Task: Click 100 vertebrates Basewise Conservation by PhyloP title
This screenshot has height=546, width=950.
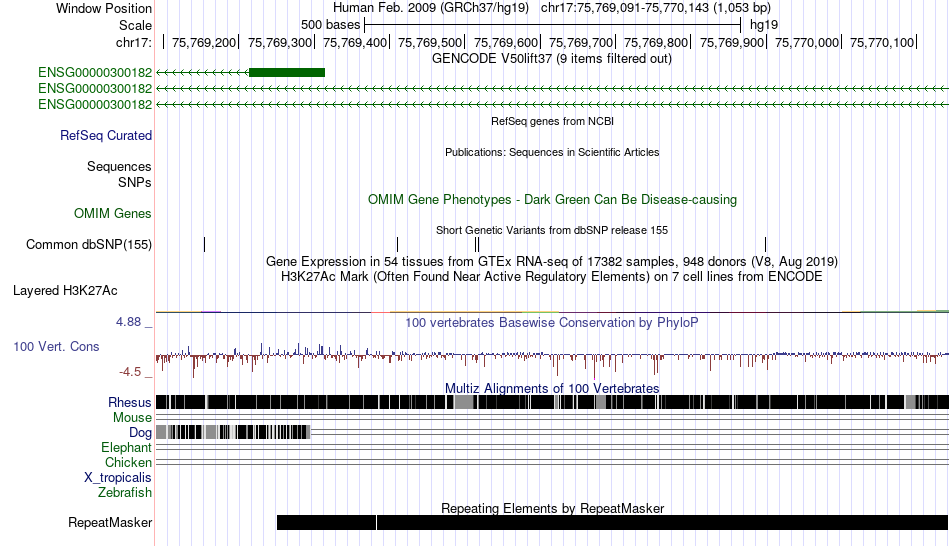Action: [552, 322]
